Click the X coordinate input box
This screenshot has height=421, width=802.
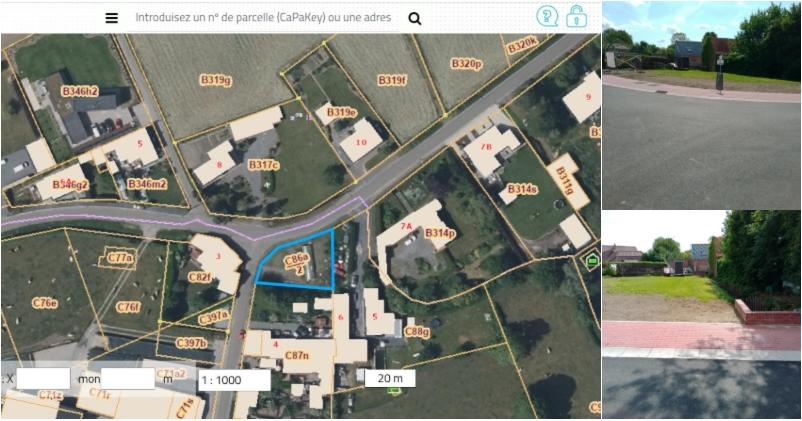pos(43,379)
